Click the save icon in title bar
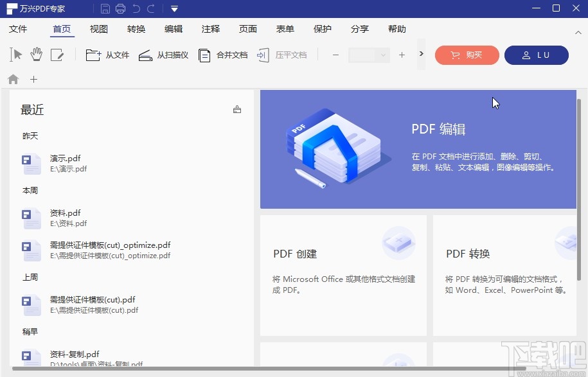588x377 pixels. pyautogui.click(x=103, y=8)
